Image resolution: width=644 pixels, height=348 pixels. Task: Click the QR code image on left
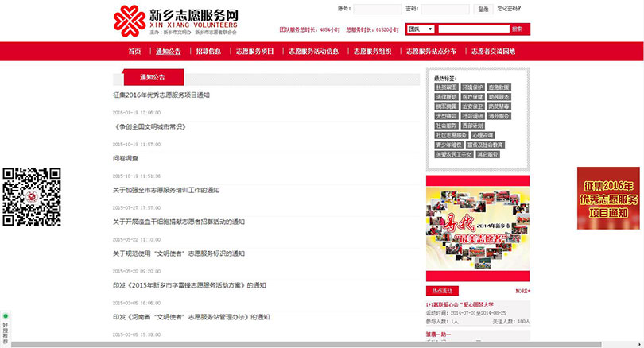pos(32,197)
